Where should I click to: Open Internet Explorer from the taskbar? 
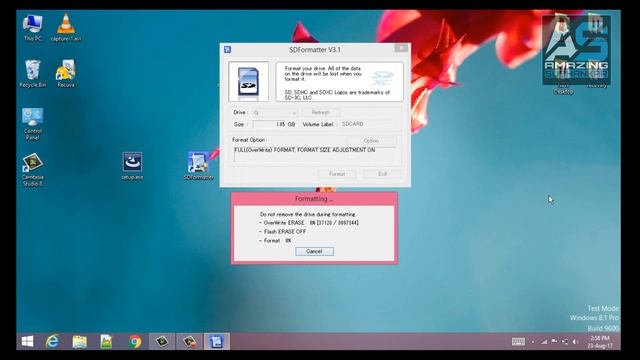tap(53, 341)
